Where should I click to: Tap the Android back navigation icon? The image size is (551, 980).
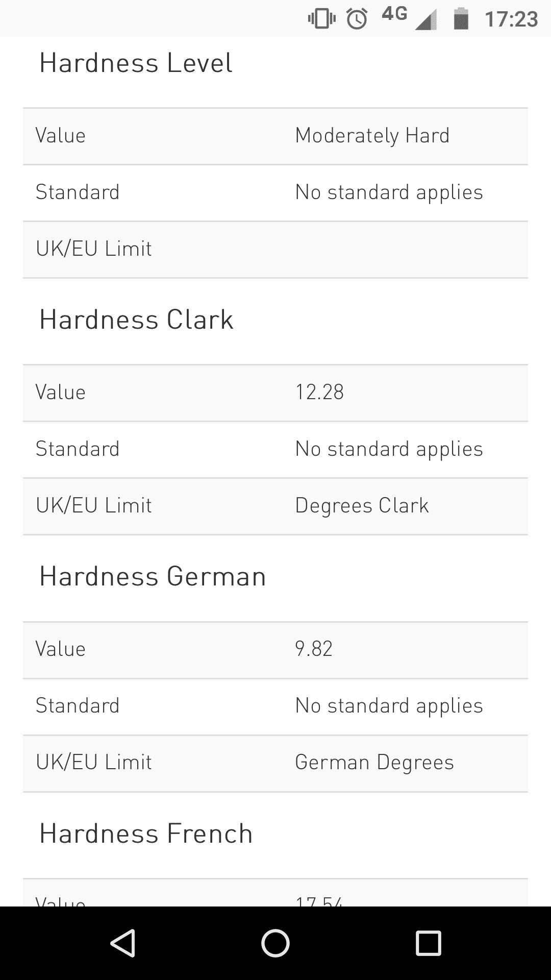[123, 943]
